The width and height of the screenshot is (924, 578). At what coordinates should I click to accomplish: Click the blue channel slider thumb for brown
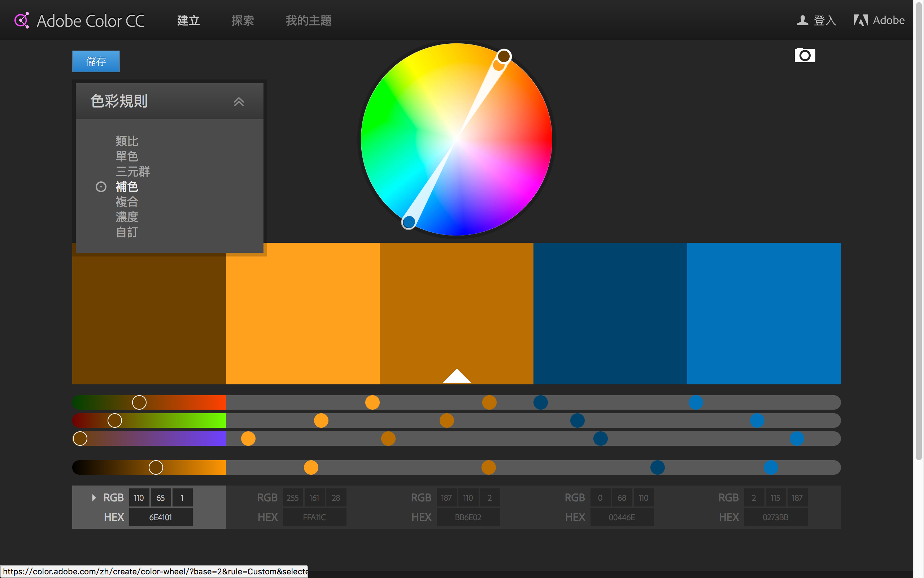coord(80,439)
